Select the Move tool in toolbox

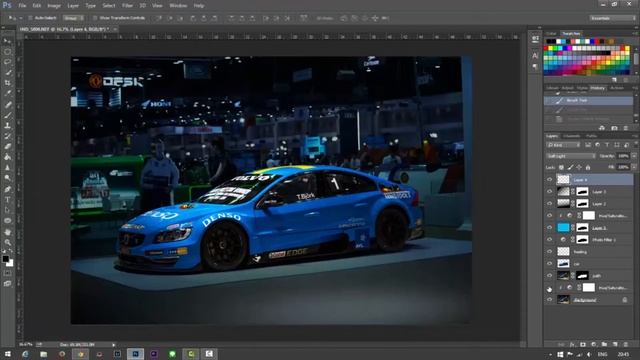(x=7, y=41)
